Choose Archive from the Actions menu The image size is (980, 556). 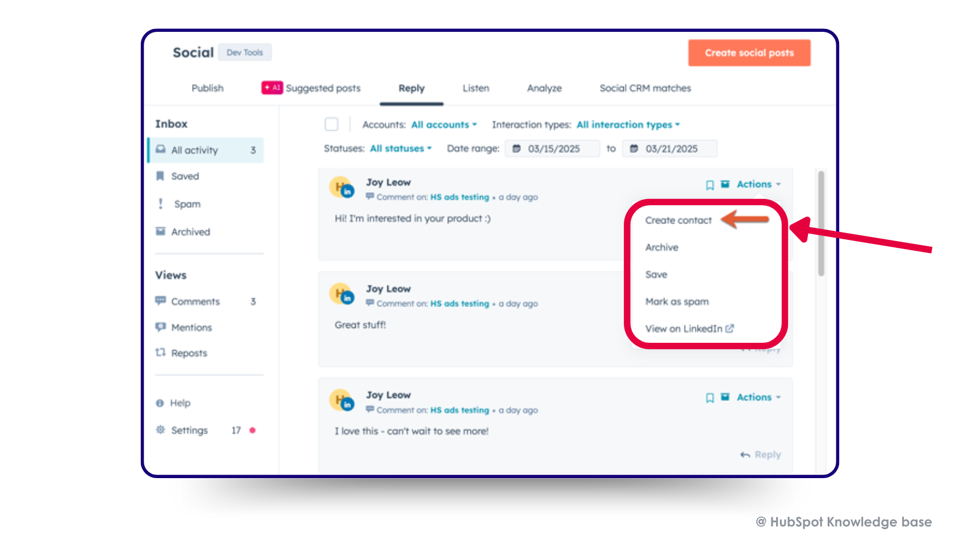pos(662,247)
